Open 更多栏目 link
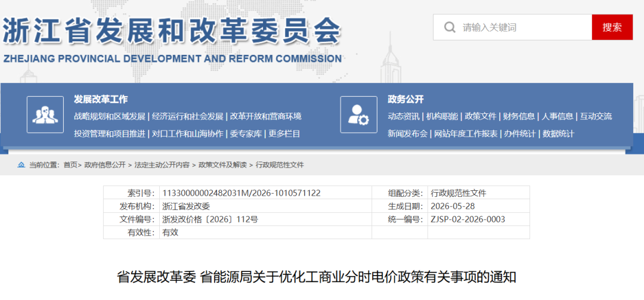The height and width of the screenshot is (300, 644). pyautogui.click(x=284, y=134)
